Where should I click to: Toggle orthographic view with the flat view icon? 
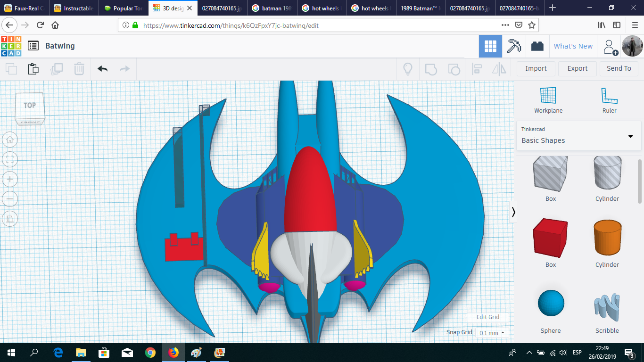click(x=10, y=219)
